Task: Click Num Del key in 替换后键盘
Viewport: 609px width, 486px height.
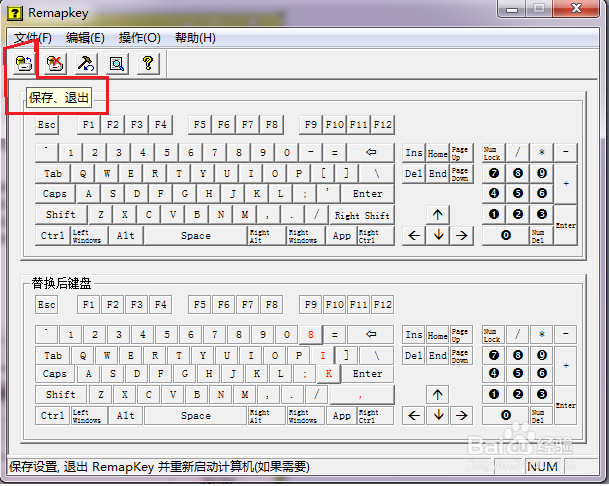Action: pos(541,416)
